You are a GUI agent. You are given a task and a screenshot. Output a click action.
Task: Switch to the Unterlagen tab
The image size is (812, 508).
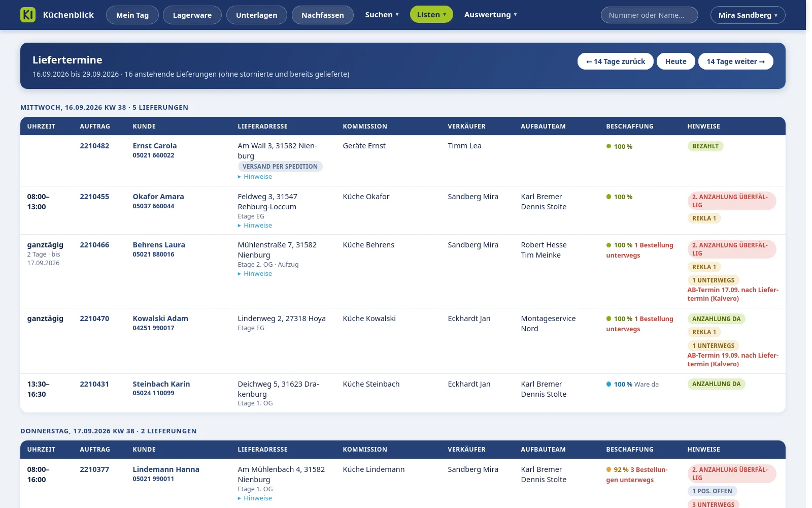tap(257, 15)
